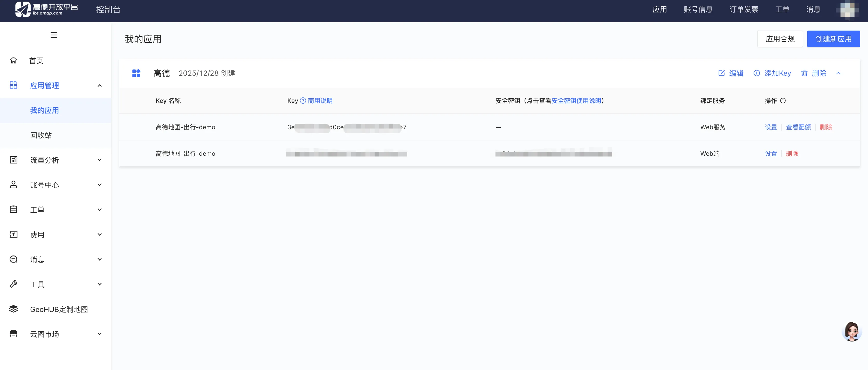Viewport: 868px width, 370px height.
Task: Click the 高德 app grid icon
Action: coord(136,73)
